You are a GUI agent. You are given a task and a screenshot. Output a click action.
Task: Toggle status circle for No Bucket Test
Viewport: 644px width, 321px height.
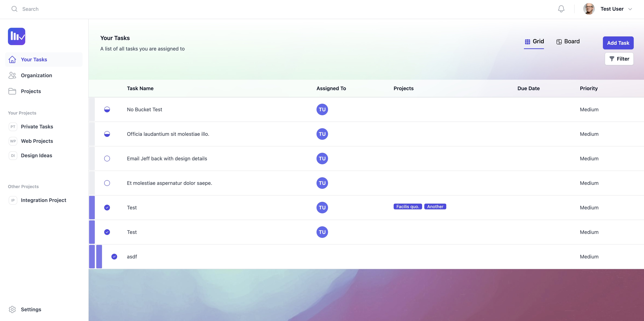[107, 110]
